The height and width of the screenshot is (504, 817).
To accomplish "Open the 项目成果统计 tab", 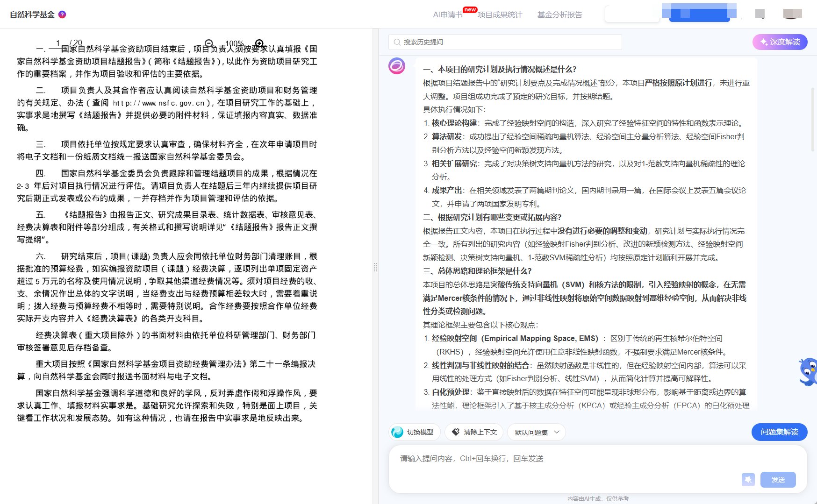I will (x=500, y=15).
